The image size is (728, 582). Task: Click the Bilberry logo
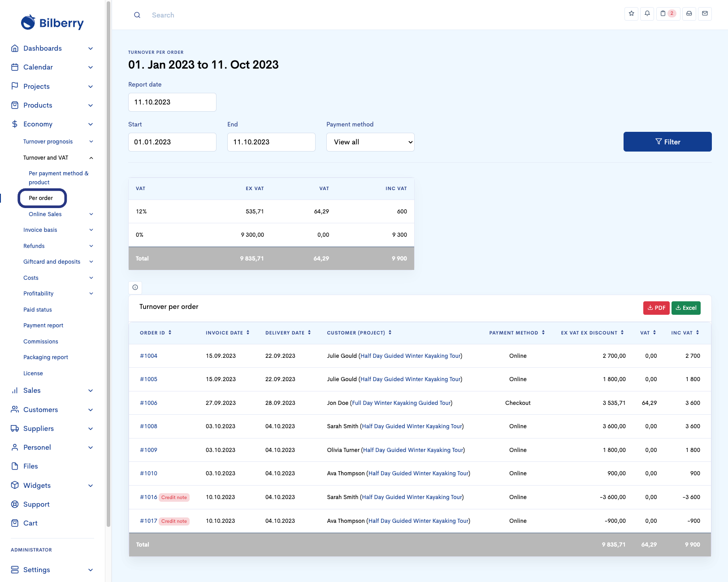(x=52, y=22)
